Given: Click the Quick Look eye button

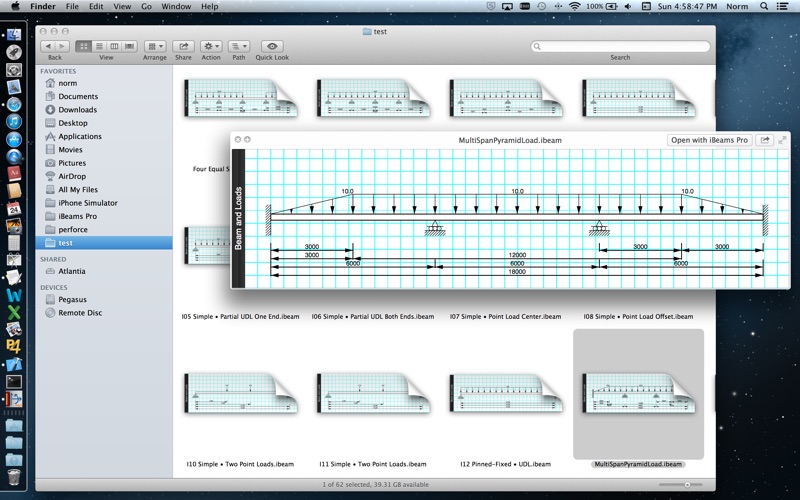Looking at the screenshot, I should pos(272,46).
